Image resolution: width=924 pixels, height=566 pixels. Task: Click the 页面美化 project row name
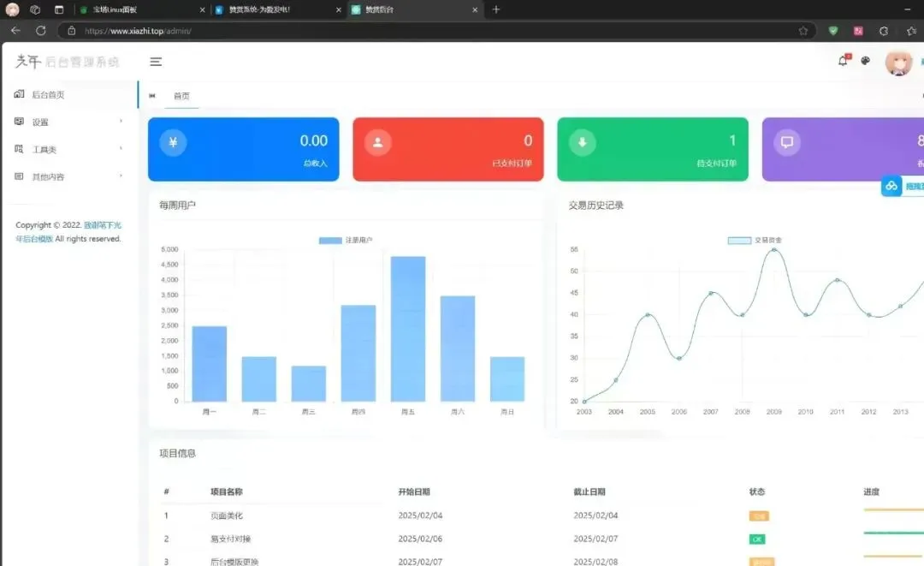226,515
